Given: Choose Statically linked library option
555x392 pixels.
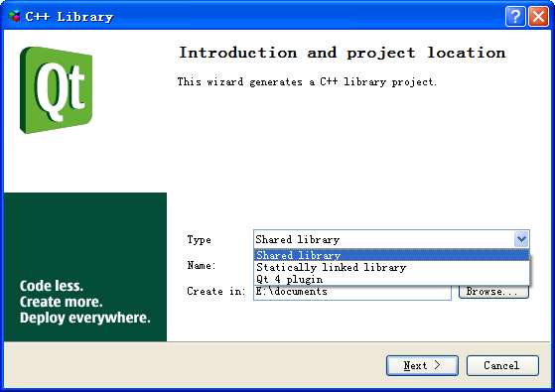Looking at the screenshot, I should (391, 267).
